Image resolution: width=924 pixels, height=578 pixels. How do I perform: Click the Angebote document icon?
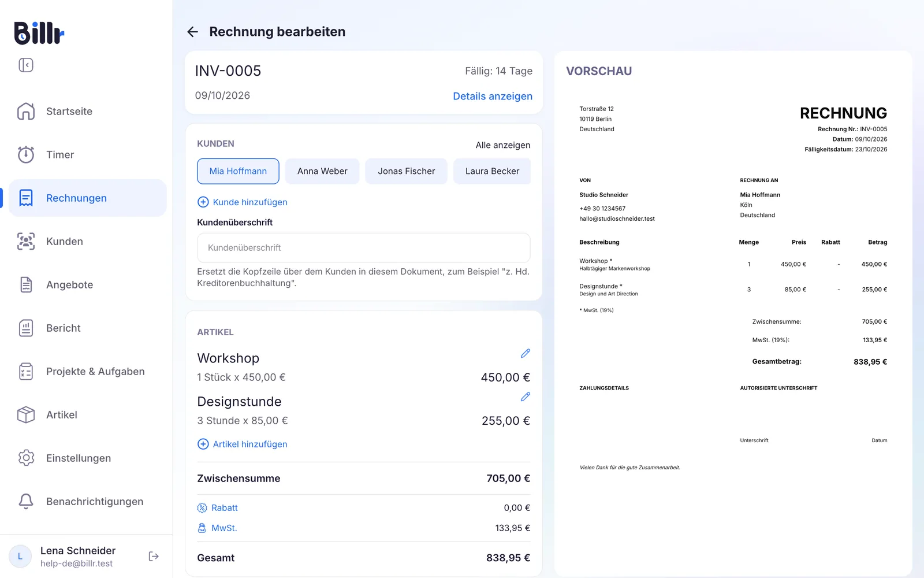pos(26,284)
